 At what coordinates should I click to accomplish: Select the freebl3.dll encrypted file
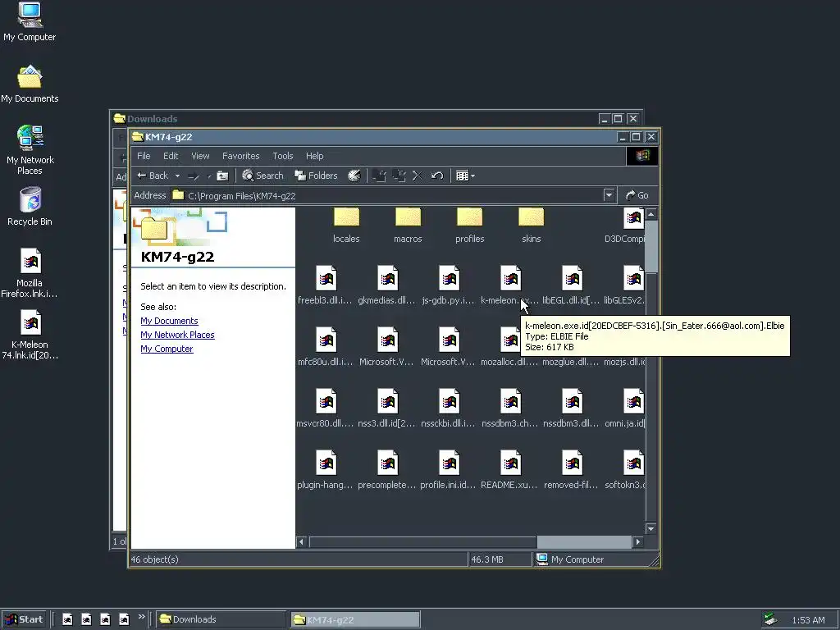coord(325,285)
